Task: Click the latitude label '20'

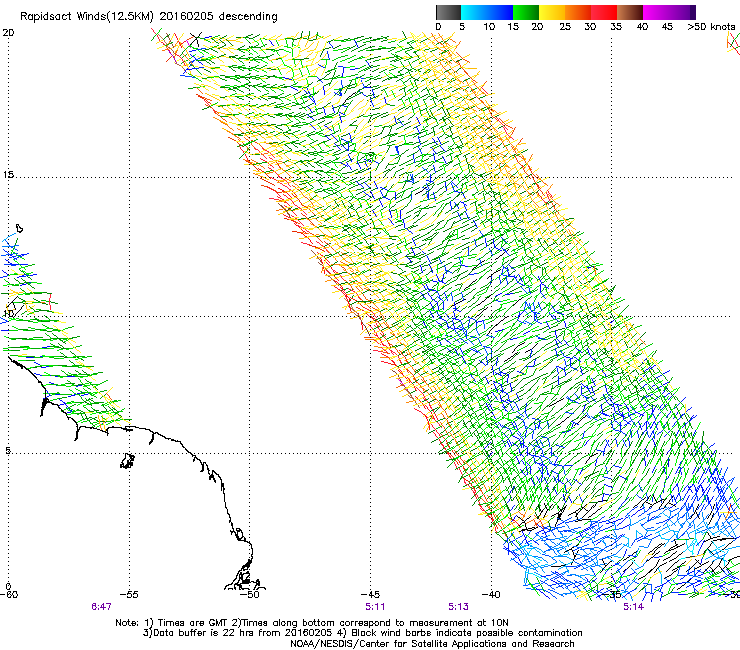Action: [8, 33]
